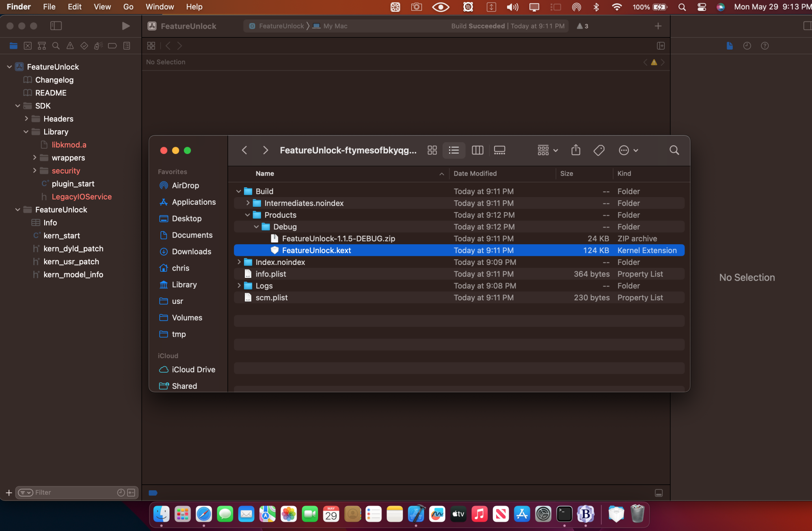This screenshot has height=531, width=812.
Task: Click the Finder share button
Action: (x=576, y=150)
